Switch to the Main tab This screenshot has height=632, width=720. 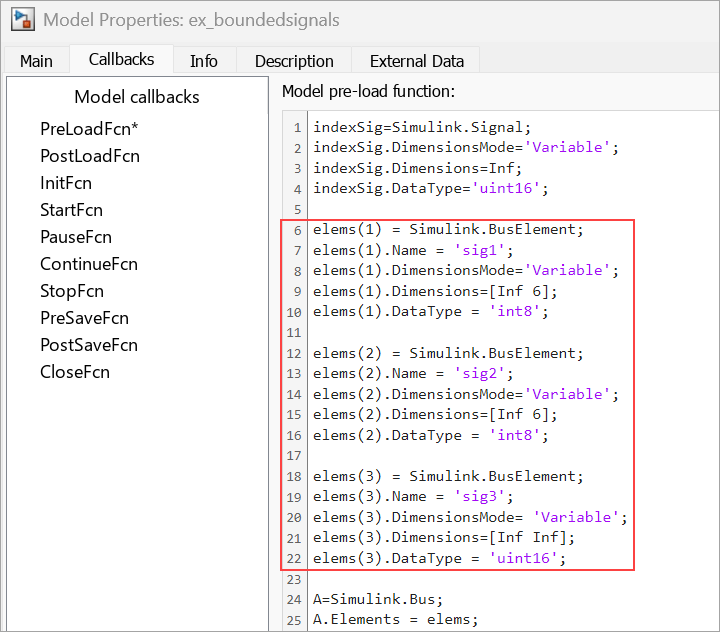click(37, 61)
